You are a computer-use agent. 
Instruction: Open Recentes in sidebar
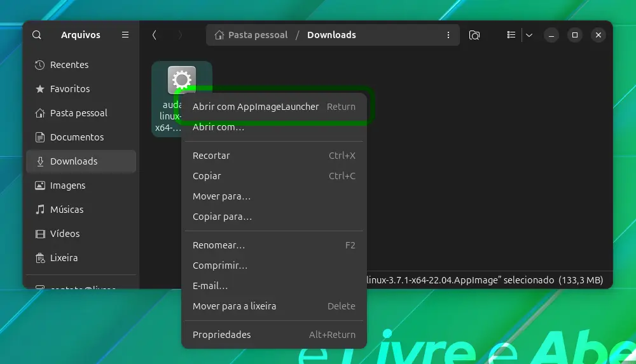(x=81, y=65)
